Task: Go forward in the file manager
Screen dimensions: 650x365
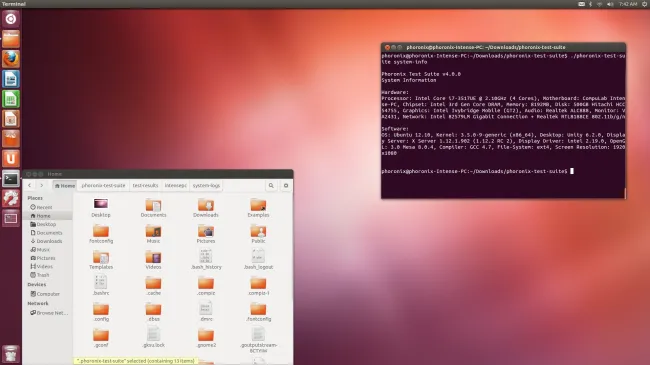Action: (x=41, y=185)
